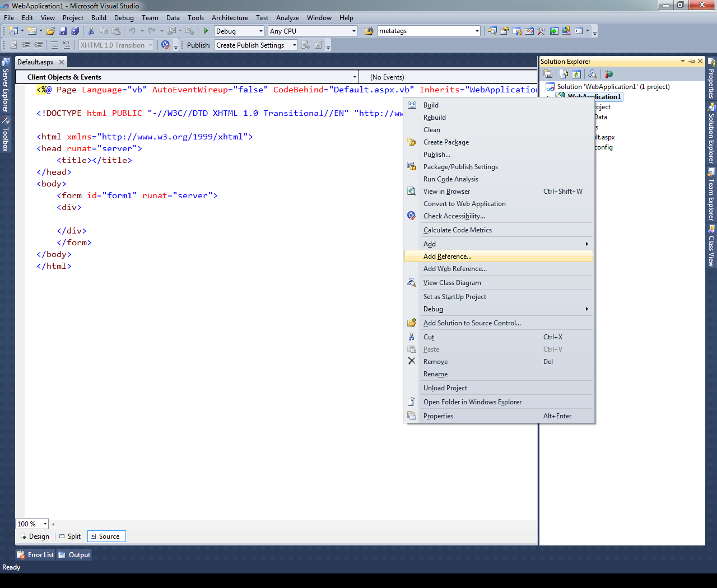This screenshot has width=717, height=588.
Task: Open the Architecture menu
Action: [230, 17]
